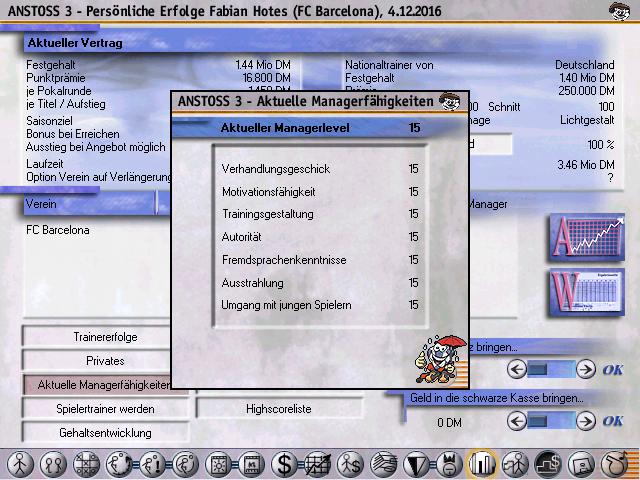Select the tactics board grid icon
The height and width of the screenshot is (480, 640).
pos(87,464)
